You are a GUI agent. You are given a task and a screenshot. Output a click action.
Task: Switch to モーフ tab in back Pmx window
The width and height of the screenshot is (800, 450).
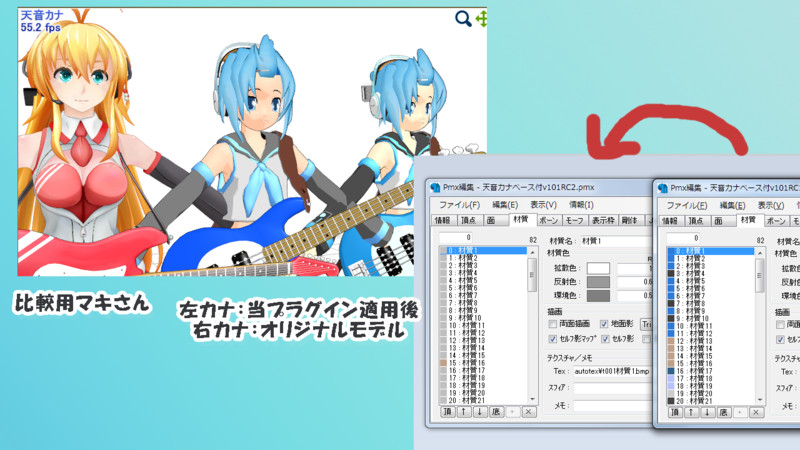[x=574, y=220]
